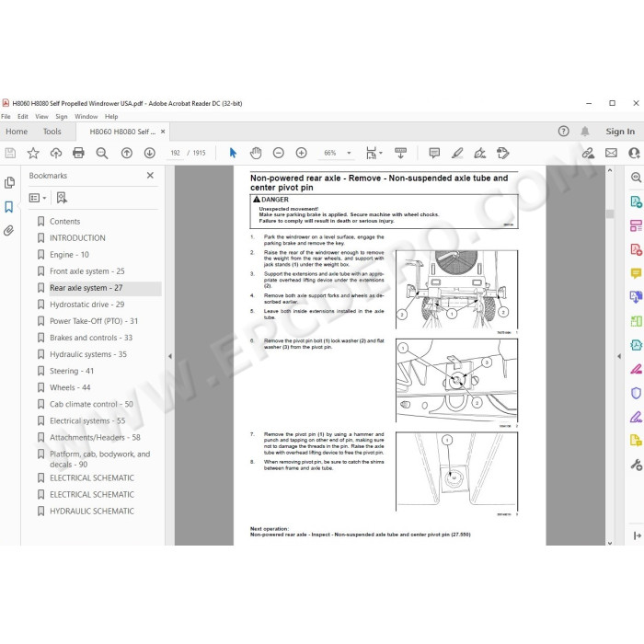Print the document with printer icon

78,154
